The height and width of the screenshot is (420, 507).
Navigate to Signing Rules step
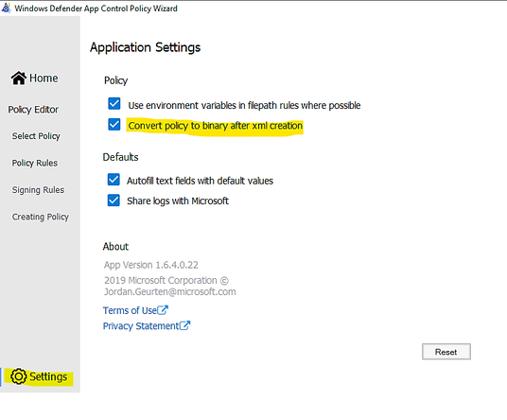38,190
